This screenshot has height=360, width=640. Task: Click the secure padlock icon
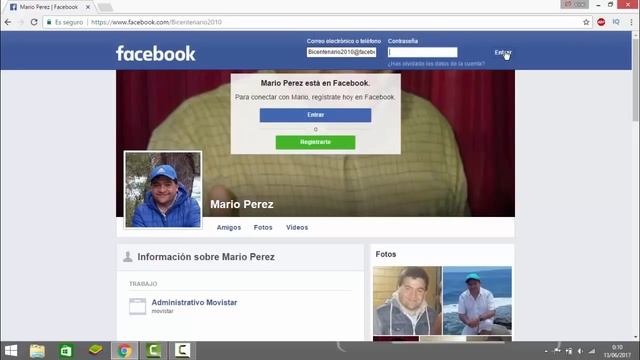click(x=49, y=22)
